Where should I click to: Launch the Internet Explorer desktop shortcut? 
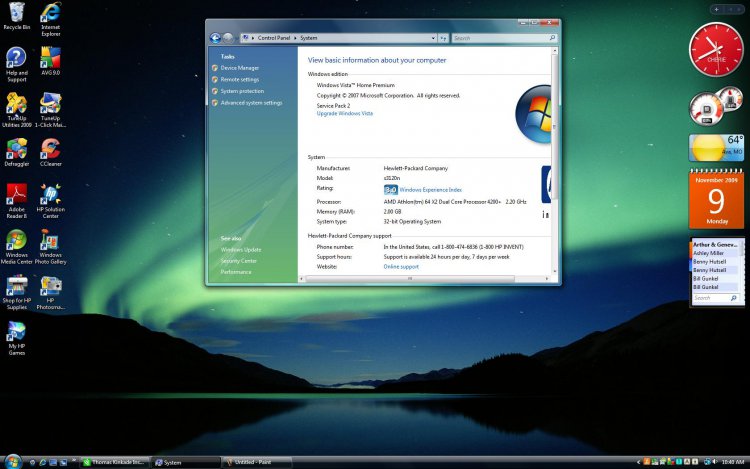point(50,20)
